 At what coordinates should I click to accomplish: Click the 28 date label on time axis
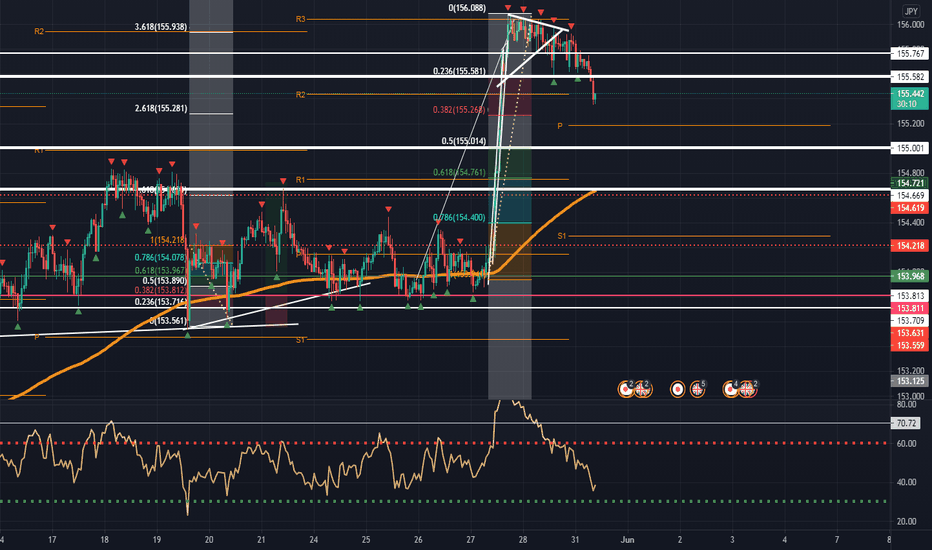[523, 540]
